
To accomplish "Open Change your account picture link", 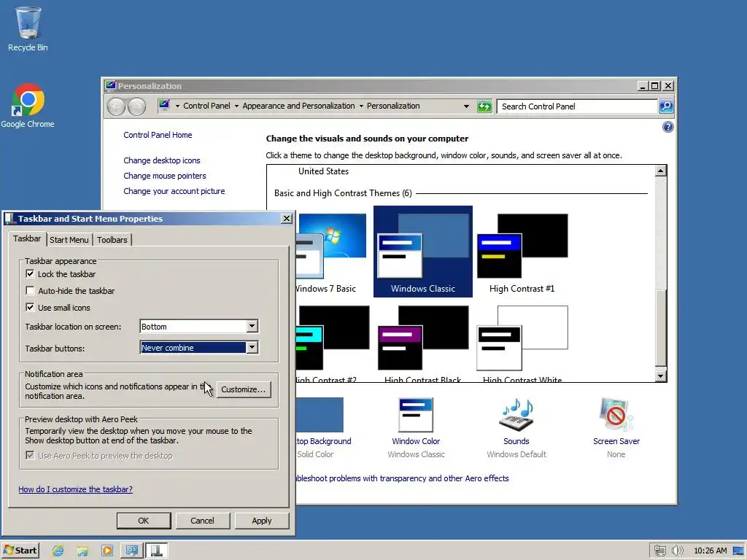I will click(174, 191).
